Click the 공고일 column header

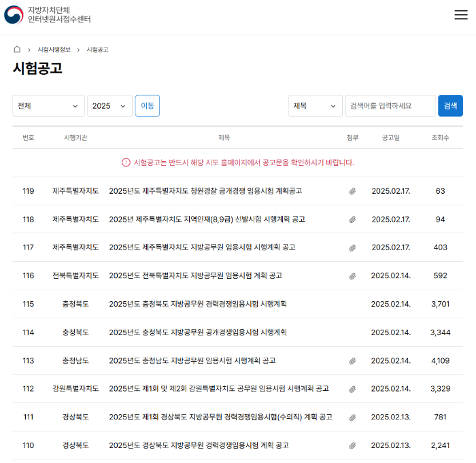(x=391, y=137)
